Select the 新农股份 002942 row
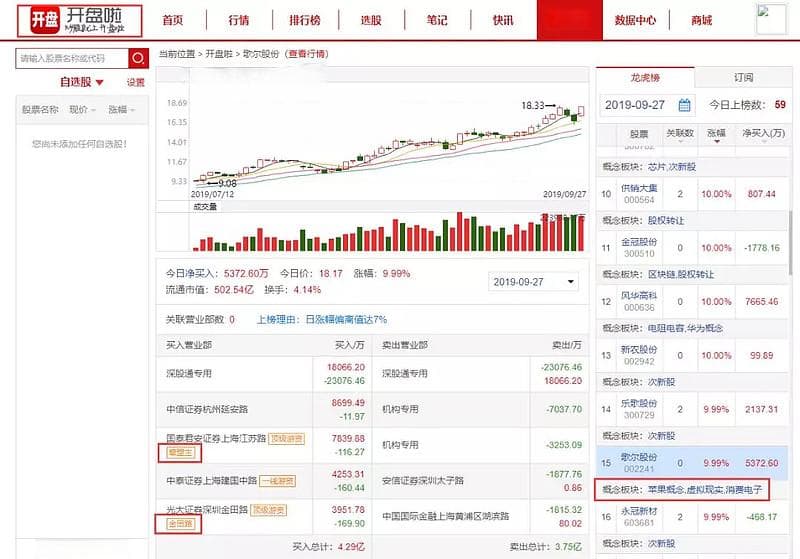The height and width of the screenshot is (559, 800). point(692,355)
